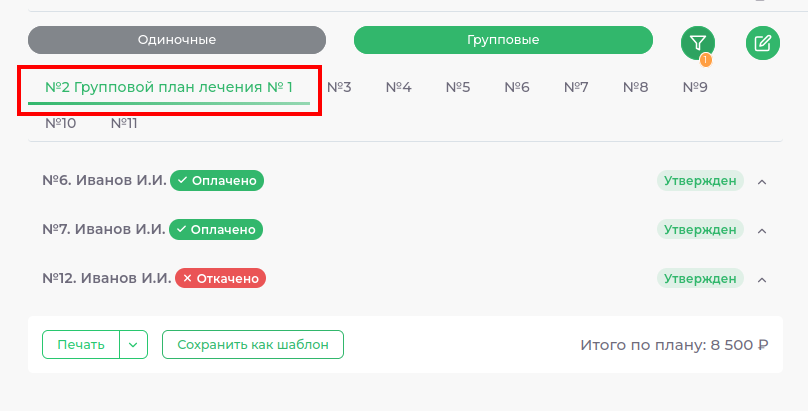The width and height of the screenshot is (808, 411).
Task: Click the Оплачено badge on row №6
Action: (216, 181)
